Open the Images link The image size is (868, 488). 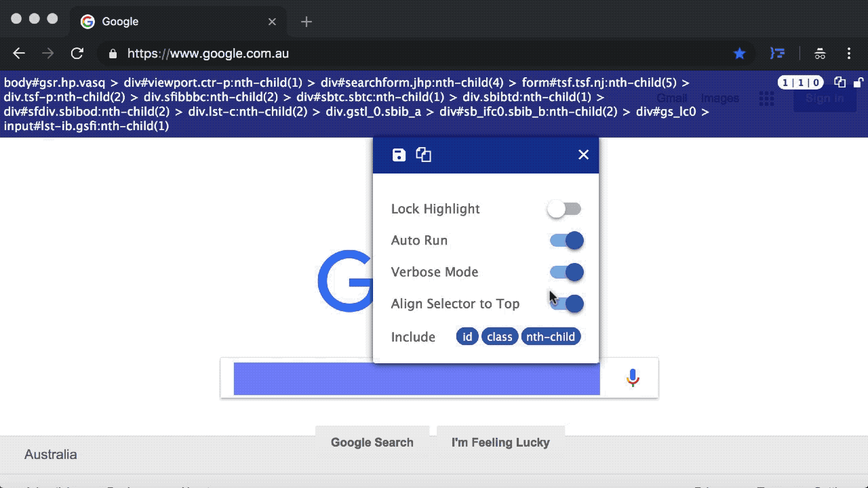[x=719, y=98]
